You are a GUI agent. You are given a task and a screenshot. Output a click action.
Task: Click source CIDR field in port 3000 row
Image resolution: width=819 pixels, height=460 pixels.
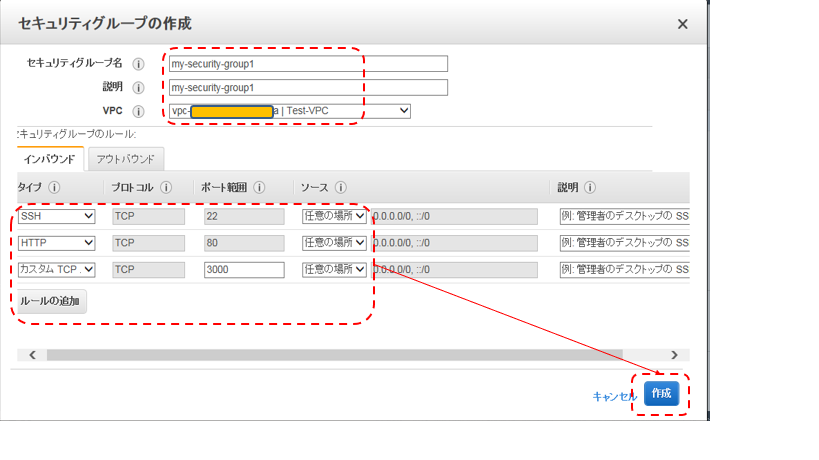click(454, 269)
